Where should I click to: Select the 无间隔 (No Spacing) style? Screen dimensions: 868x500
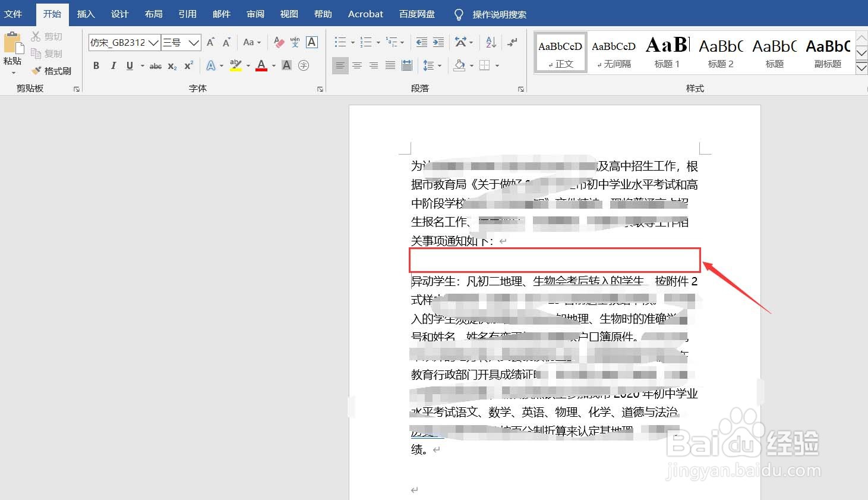coord(614,52)
